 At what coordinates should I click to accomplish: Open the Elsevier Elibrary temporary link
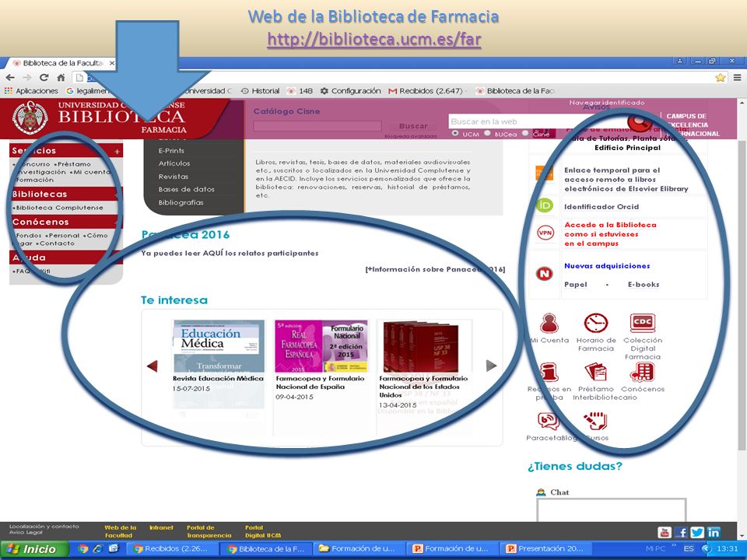[x=626, y=179]
